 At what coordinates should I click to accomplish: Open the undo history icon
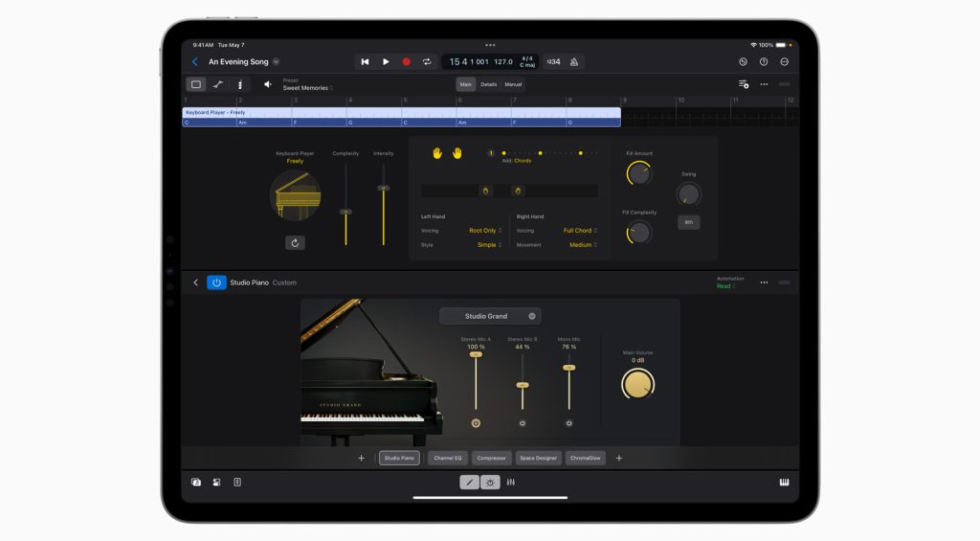click(743, 62)
